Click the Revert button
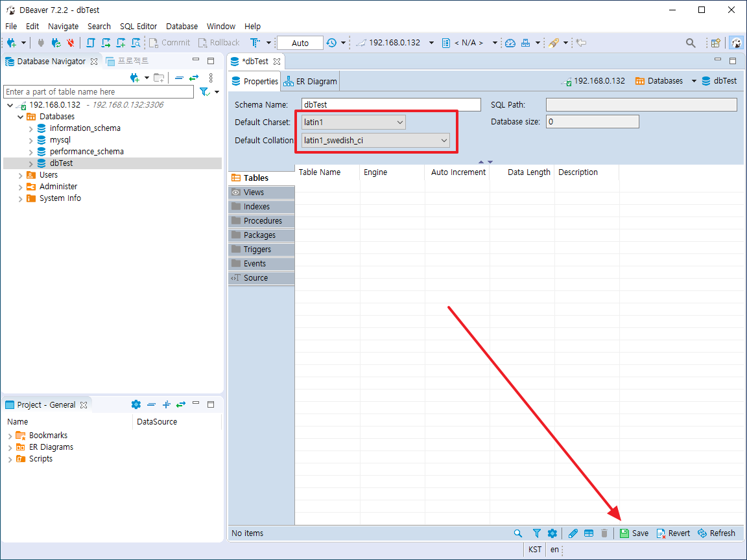 (x=673, y=533)
